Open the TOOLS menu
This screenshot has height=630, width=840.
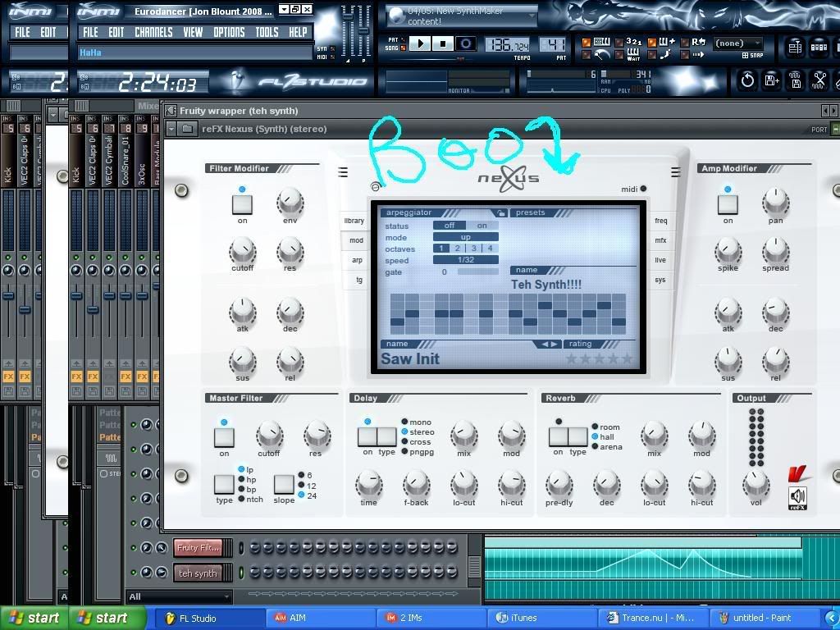[x=267, y=32]
